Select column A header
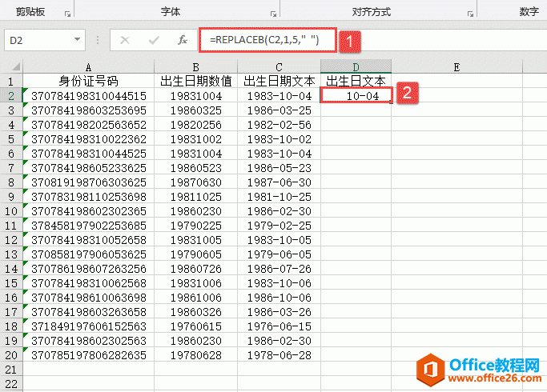Image resolution: width=547 pixels, height=392 pixels. (89, 67)
